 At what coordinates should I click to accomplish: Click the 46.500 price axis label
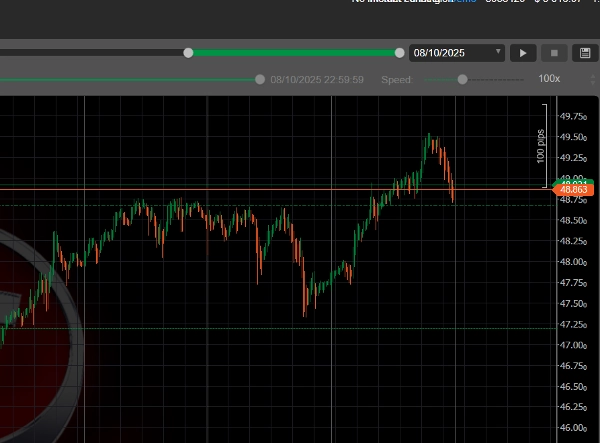tap(573, 386)
